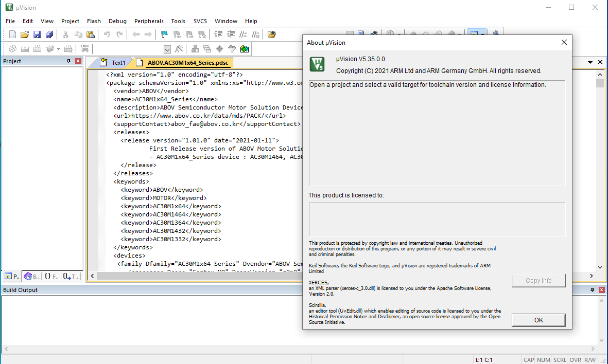Click the editor vertical scroll-down arrow
Image resolution: width=608 pixels, height=364 pixels.
(x=600, y=267)
